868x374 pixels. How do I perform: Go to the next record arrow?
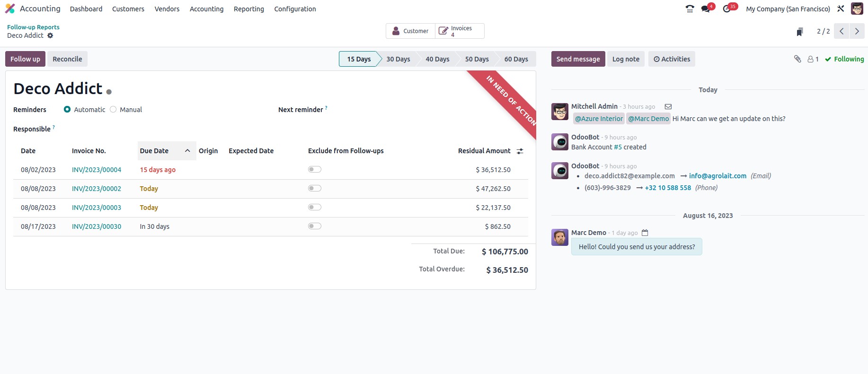857,31
